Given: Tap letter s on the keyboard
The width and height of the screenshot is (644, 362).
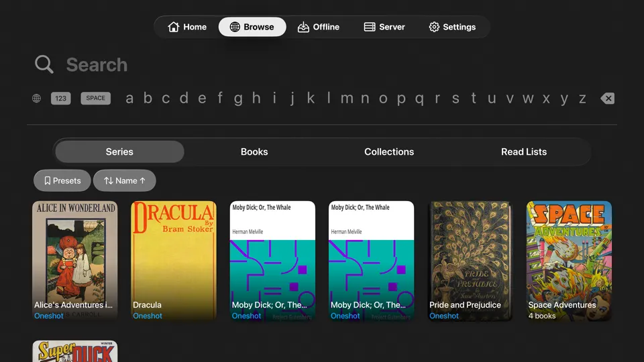Looking at the screenshot, I should pos(455,99).
